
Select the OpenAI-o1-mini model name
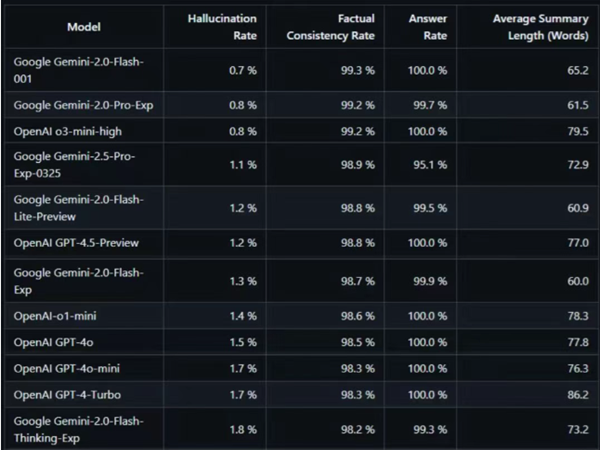click(x=56, y=315)
